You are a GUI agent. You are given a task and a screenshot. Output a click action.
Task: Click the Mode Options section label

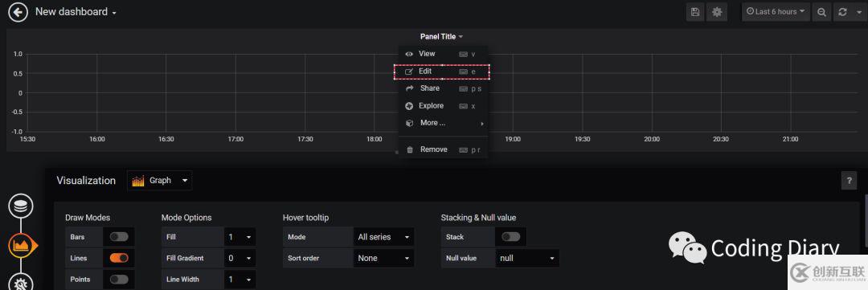186,218
